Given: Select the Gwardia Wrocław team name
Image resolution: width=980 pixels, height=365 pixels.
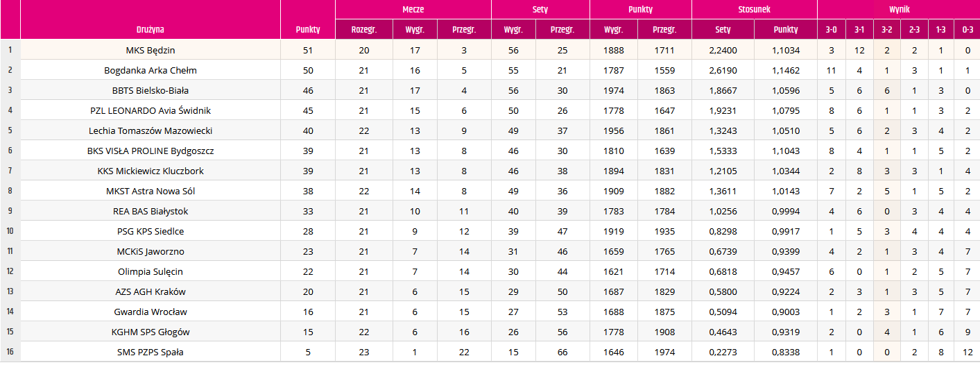Looking at the screenshot, I should tap(151, 312).
